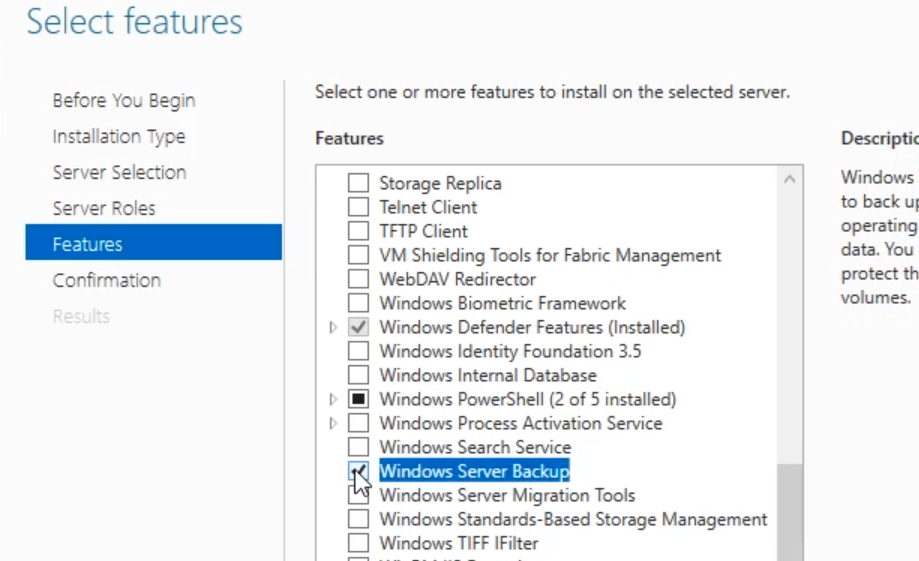
Task: Select the WebDAV Redirector checkbox
Action: pos(358,279)
